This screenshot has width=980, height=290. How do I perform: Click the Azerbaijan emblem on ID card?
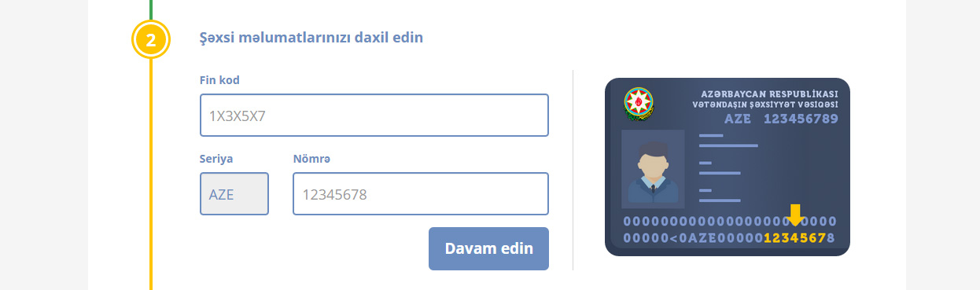(639, 104)
